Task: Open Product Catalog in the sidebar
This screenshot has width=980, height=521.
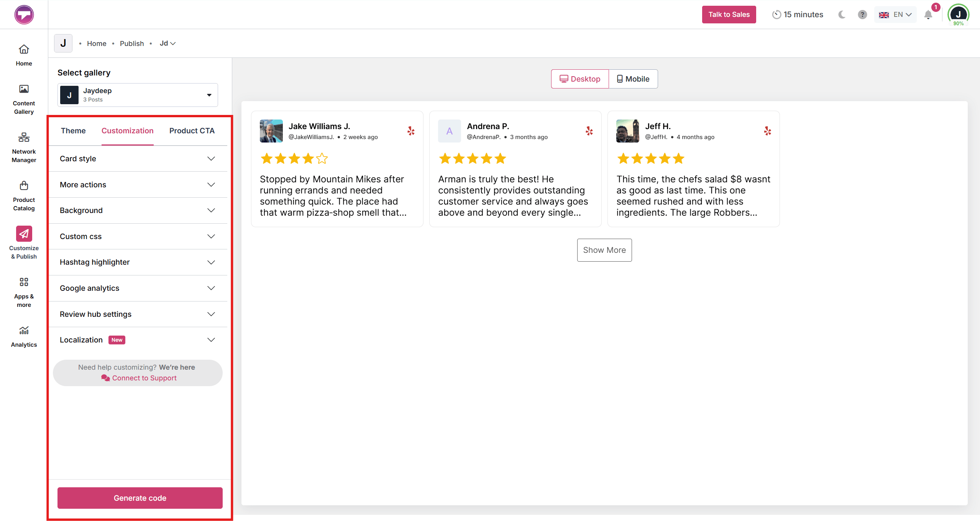Action: [x=24, y=196]
